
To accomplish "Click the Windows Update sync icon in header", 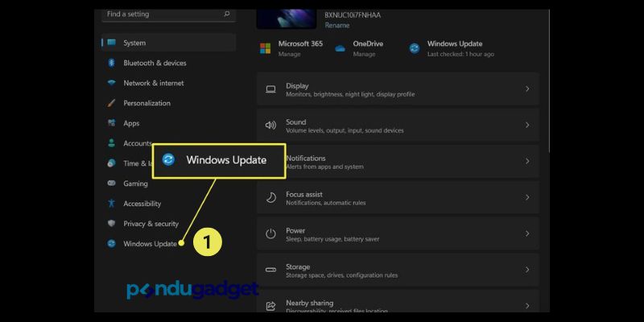I will tap(415, 48).
